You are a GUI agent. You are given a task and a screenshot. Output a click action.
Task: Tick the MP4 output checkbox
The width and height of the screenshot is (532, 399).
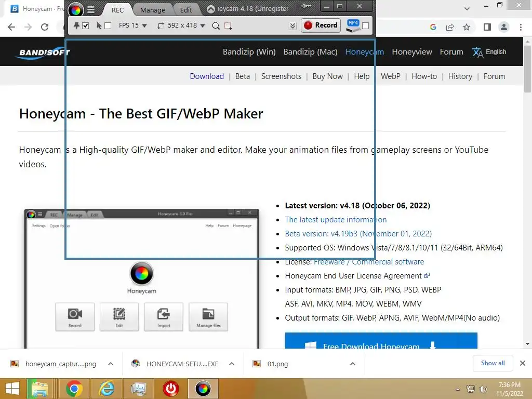coord(365,26)
